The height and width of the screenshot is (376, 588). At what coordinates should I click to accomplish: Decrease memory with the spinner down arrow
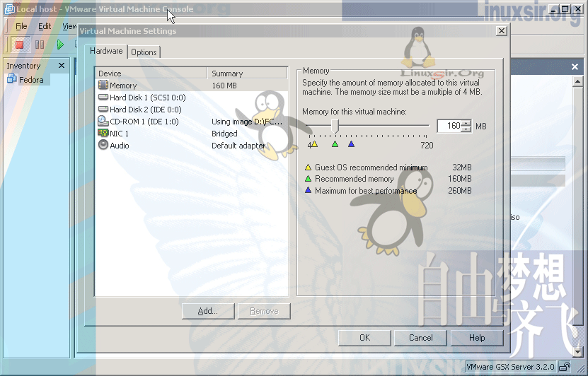click(x=466, y=129)
